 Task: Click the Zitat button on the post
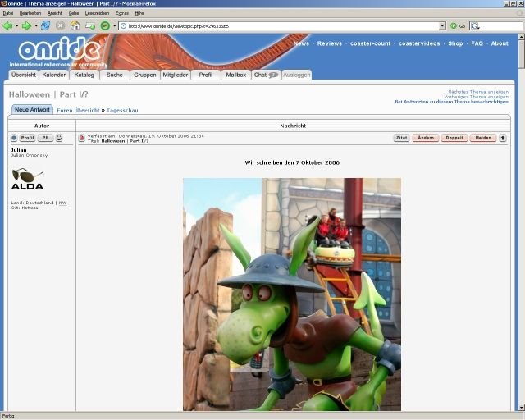pyautogui.click(x=401, y=138)
